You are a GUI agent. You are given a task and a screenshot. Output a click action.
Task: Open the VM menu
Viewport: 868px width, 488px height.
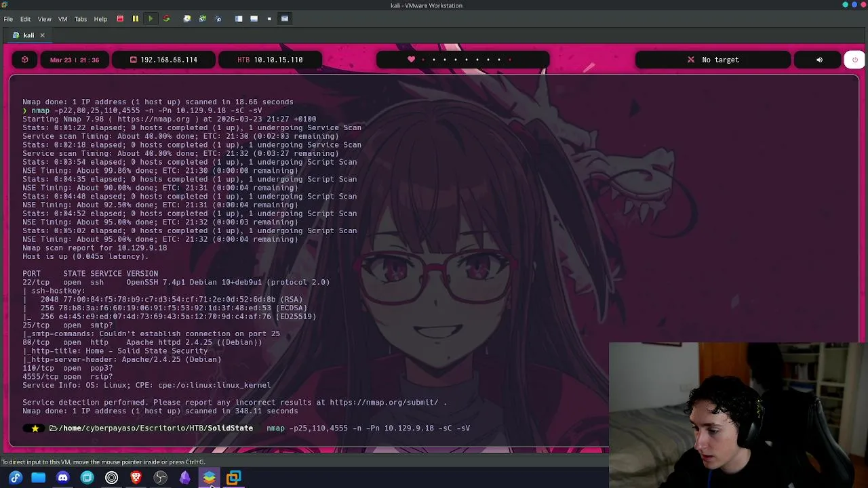[62, 19]
